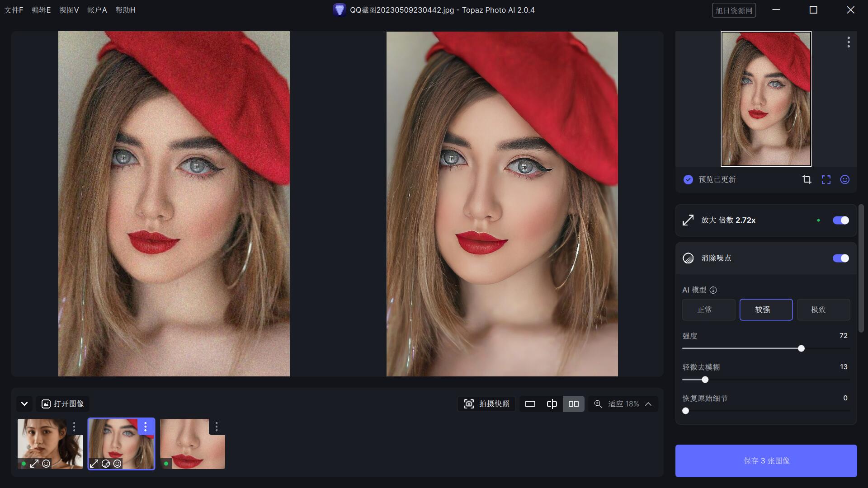Click face icon on first thumbnail

46,463
